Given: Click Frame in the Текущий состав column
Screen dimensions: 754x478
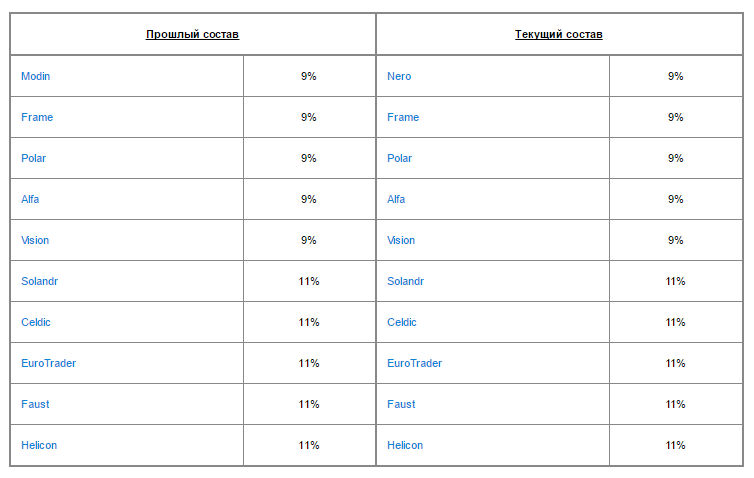Looking at the screenshot, I should tap(403, 117).
